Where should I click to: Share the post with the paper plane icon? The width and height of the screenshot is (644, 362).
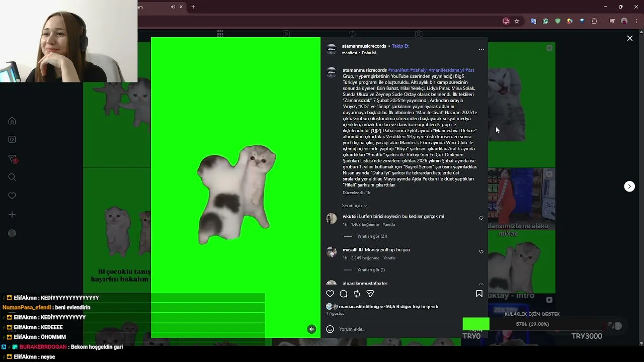click(370, 294)
